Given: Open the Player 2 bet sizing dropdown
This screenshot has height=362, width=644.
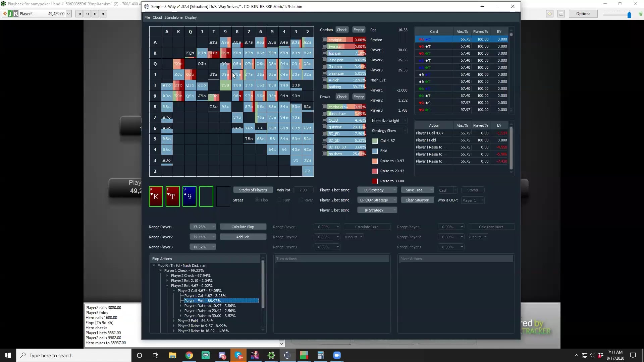Looking at the screenshot, I should (x=377, y=200).
